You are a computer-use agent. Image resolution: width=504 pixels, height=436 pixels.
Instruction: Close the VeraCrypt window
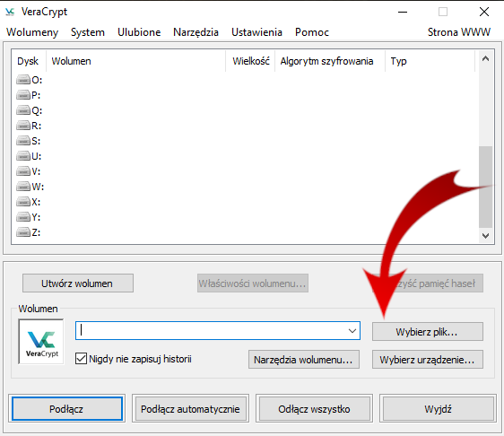(x=484, y=13)
